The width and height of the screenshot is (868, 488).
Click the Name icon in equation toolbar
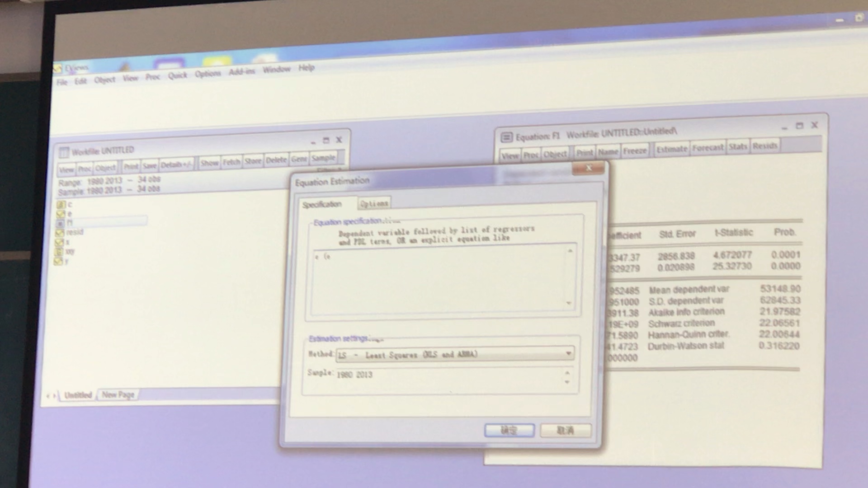pyautogui.click(x=606, y=147)
